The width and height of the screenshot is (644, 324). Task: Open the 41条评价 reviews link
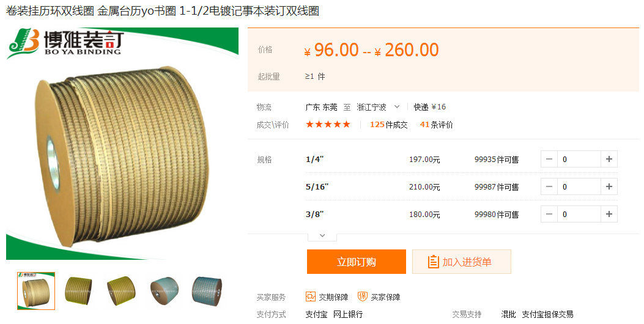click(436, 125)
